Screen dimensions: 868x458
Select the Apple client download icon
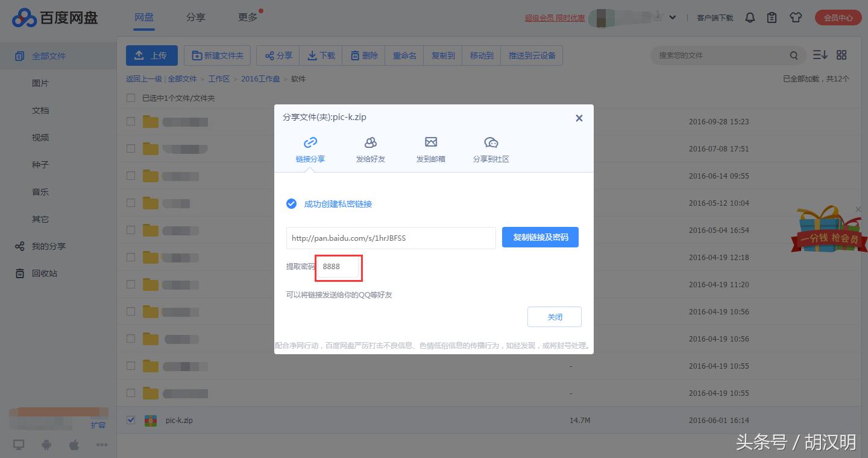tap(74, 444)
